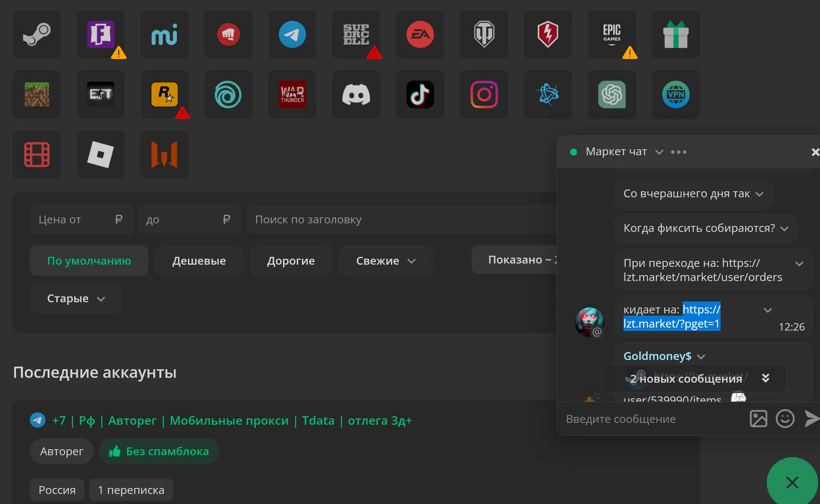Image resolution: width=820 pixels, height=504 pixels.
Task: Open the chat user's avatar
Action: (x=589, y=322)
